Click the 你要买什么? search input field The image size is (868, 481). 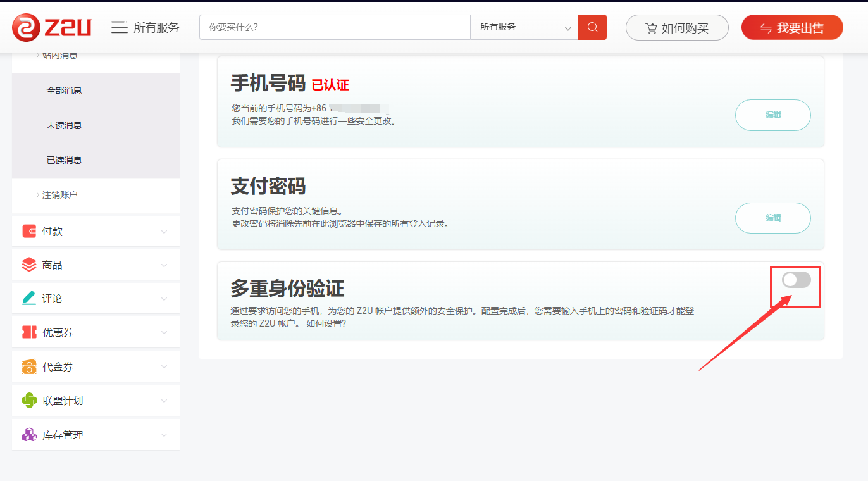334,27
